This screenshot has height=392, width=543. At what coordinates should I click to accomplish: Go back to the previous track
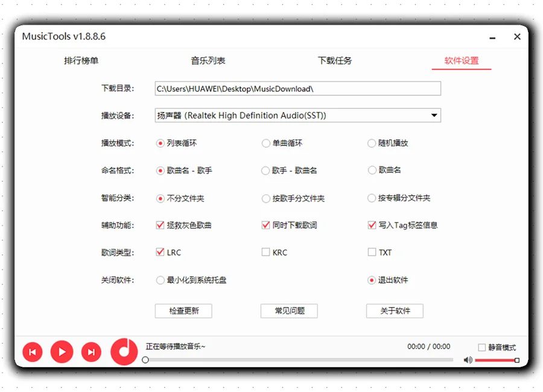32,352
